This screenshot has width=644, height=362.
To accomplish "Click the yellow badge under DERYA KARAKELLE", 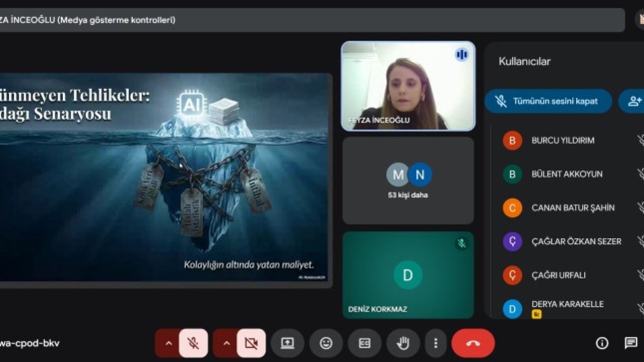I will [x=536, y=314].
